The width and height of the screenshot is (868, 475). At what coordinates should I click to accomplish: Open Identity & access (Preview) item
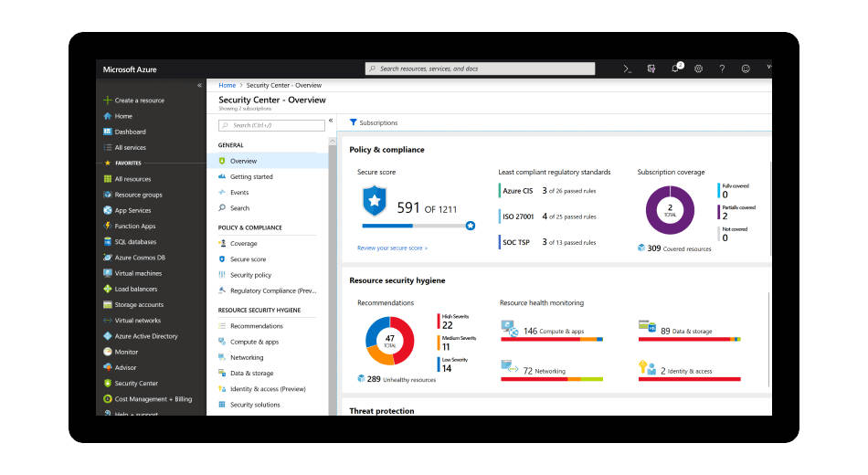pos(268,388)
